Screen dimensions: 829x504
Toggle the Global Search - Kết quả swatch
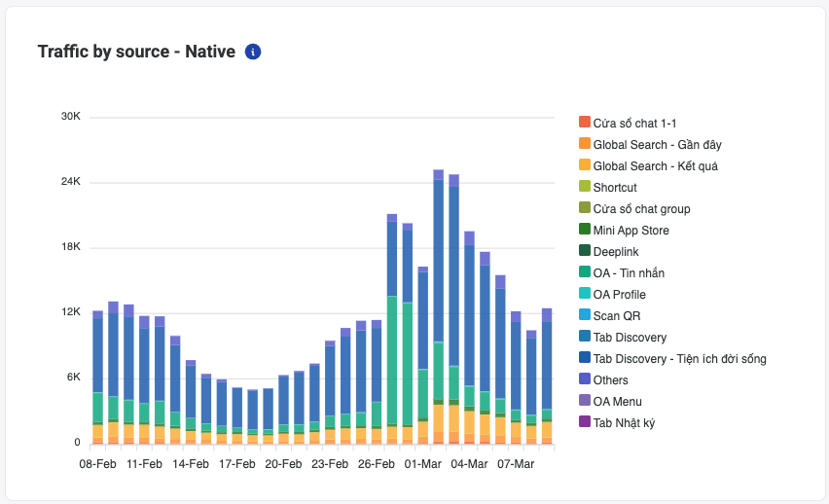tap(584, 165)
